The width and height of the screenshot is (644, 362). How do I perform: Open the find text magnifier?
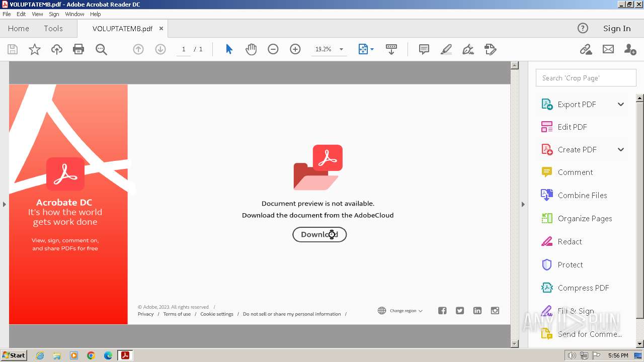tap(101, 49)
